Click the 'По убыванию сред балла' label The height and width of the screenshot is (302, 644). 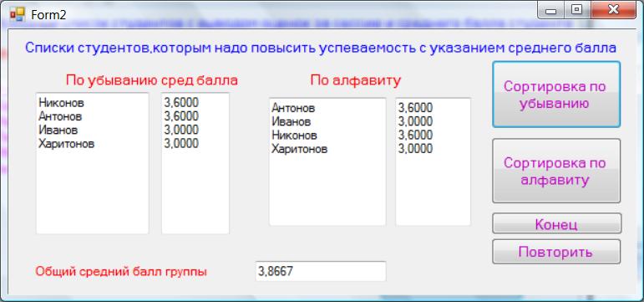(x=151, y=79)
